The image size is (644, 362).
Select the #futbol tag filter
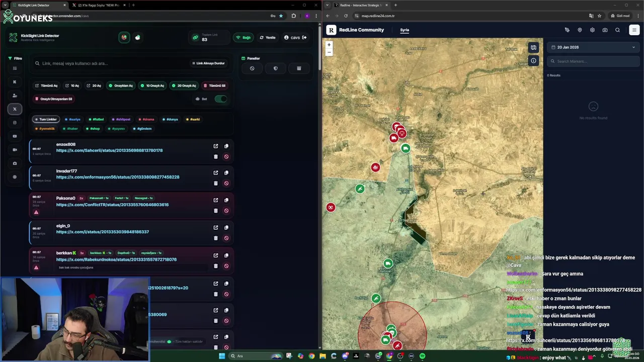[x=96, y=119]
